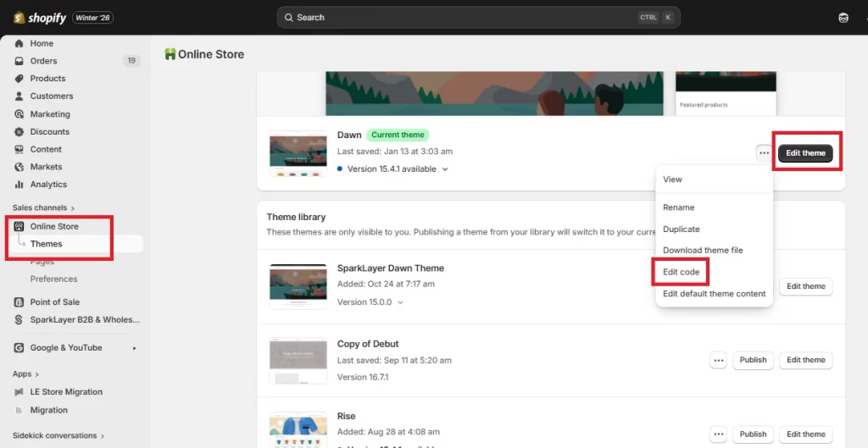Click the Orders inbox icon

(x=19, y=61)
